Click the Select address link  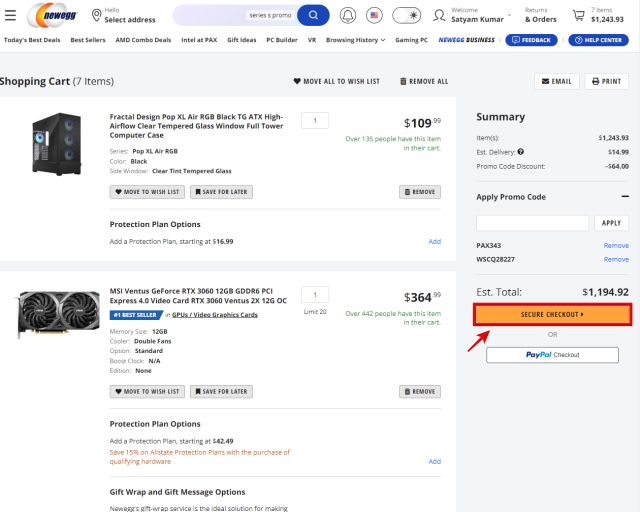pos(130,20)
